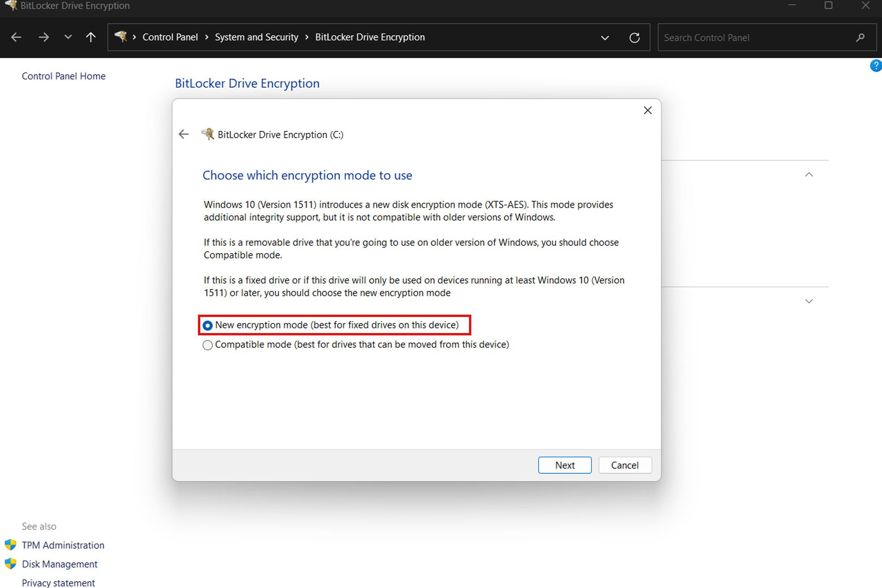Open the Privacy statement link
The width and height of the screenshot is (882, 588).
click(58, 582)
